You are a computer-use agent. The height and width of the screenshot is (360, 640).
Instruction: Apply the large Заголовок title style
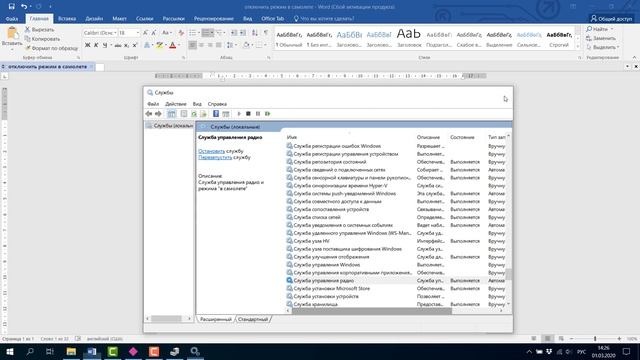[409, 39]
